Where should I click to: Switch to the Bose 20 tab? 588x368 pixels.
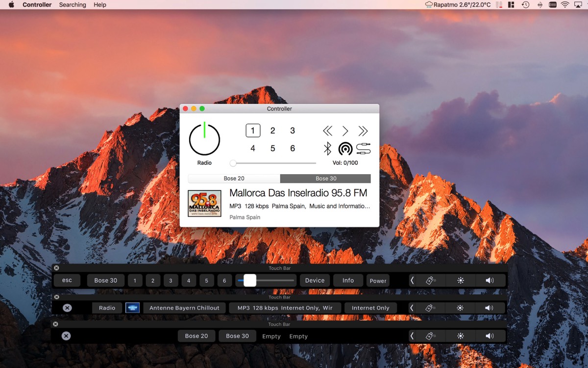(x=234, y=179)
